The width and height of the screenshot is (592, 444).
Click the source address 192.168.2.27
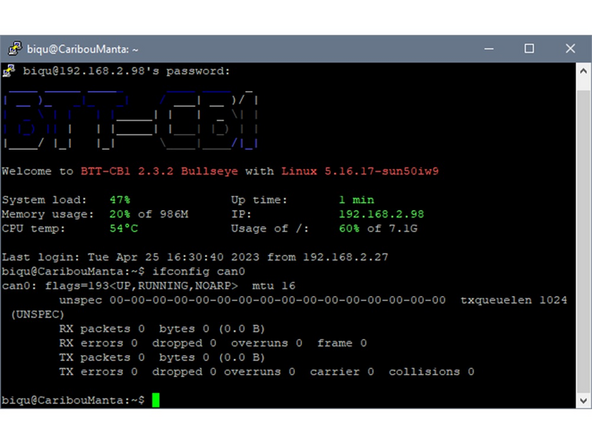(345, 257)
